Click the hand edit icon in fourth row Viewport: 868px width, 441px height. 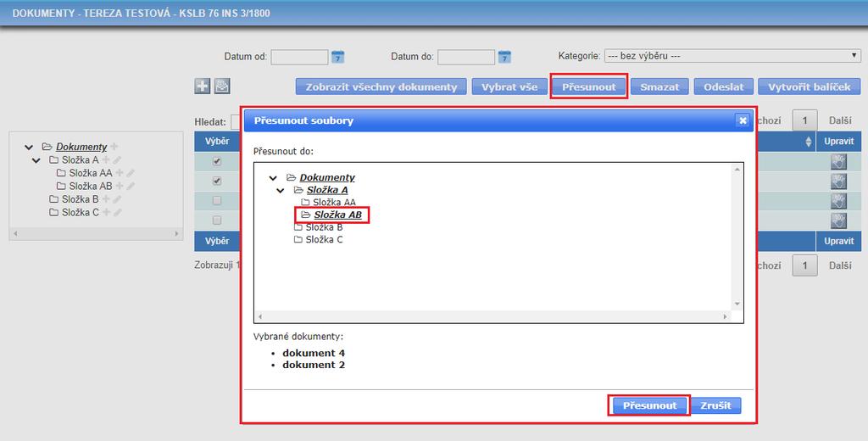838,220
